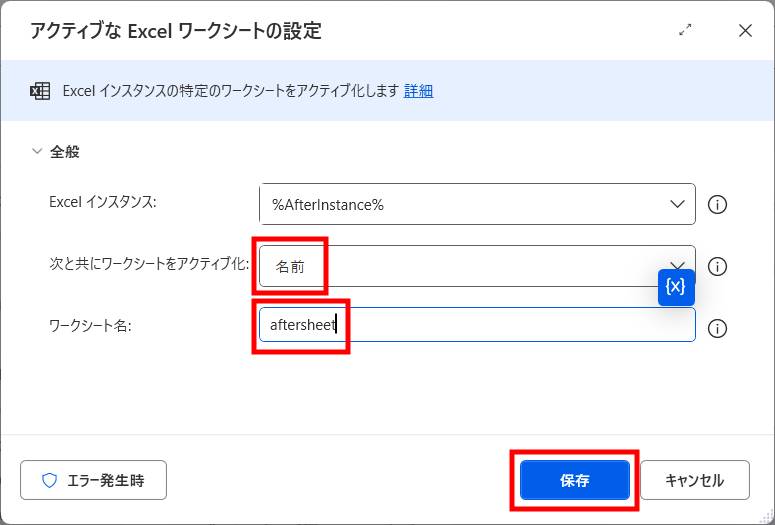The image size is (775, 525).
Task: Collapse the 全般 section chevron
Action: pos(37,151)
